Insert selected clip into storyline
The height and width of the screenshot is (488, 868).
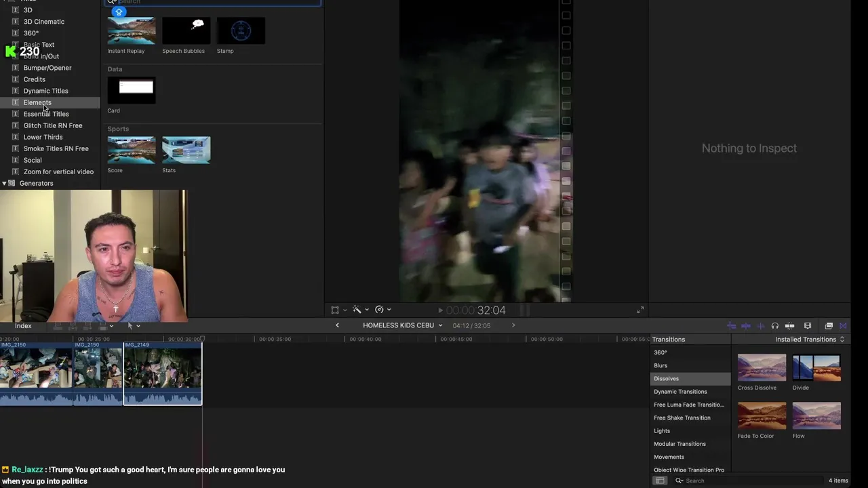tap(73, 326)
